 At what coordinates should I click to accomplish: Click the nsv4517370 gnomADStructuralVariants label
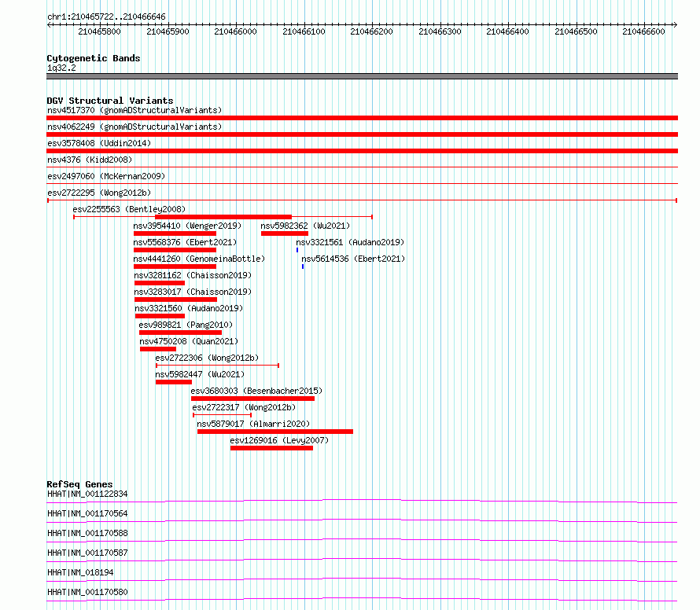(134, 110)
